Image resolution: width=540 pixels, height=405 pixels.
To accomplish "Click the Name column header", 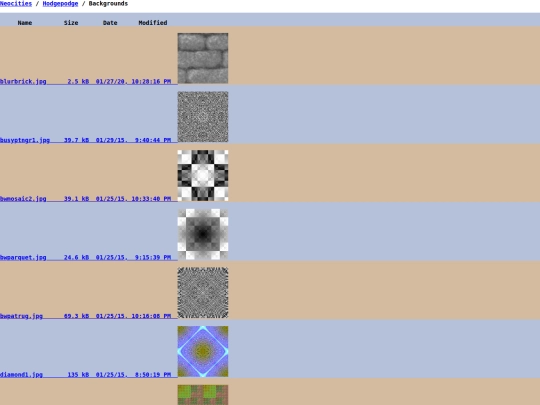I will tap(25, 23).
